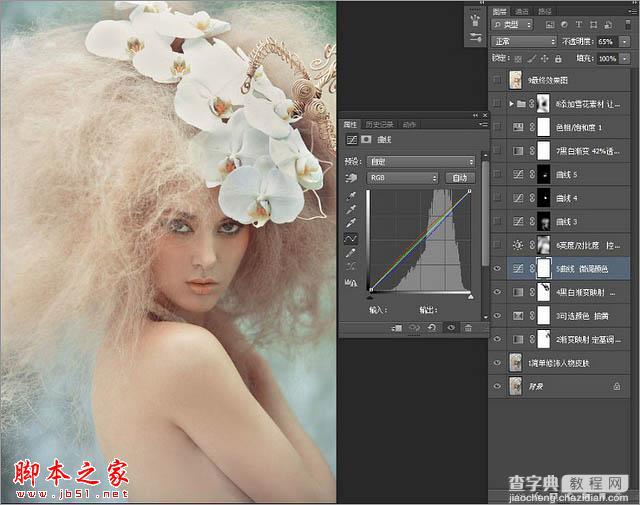The height and width of the screenshot is (505, 640).
Task: Switch to the 属性 properties tab
Action: [350, 125]
